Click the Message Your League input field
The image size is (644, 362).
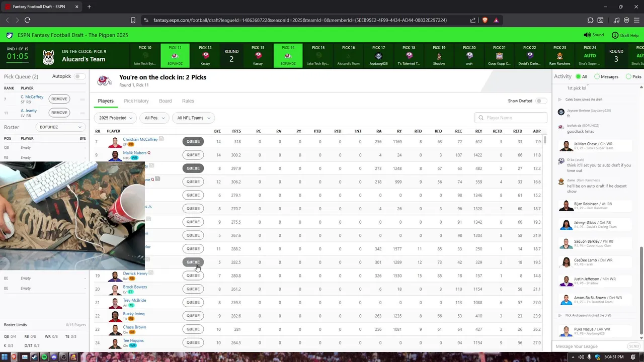[590, 346]
